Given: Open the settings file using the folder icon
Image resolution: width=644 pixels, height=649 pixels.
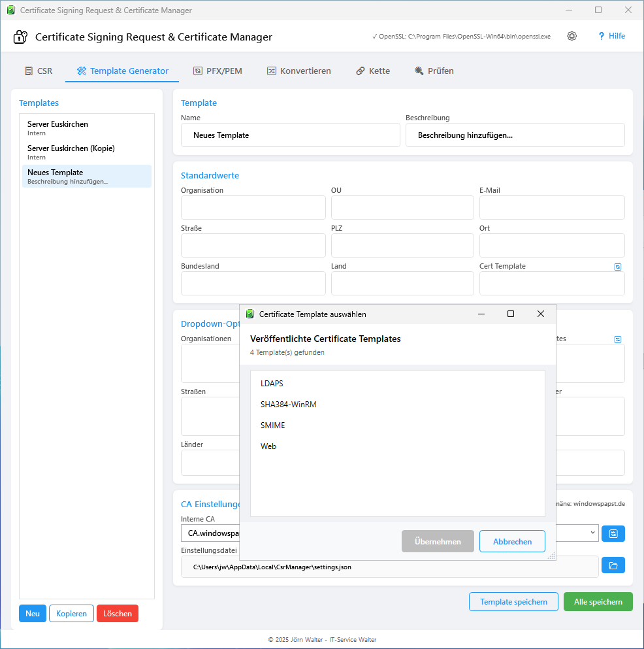Looking at the screenshot, I should (x=613, y=565).
